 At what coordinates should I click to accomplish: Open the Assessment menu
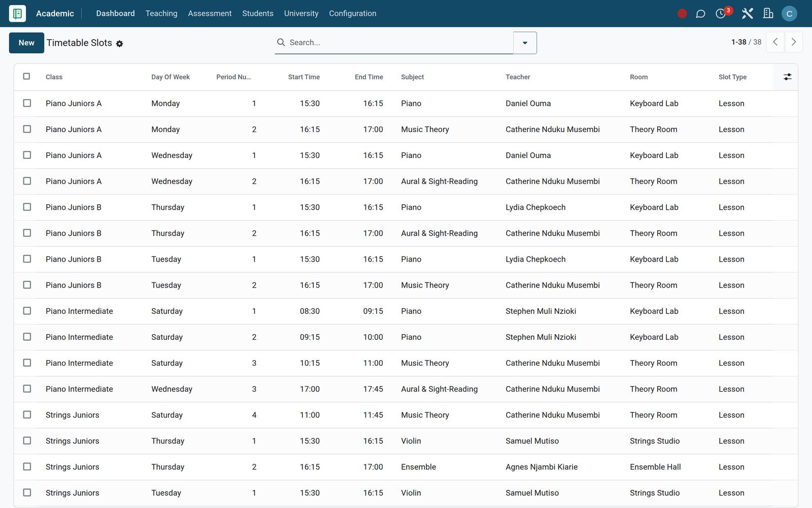click(x=210, y=13)
